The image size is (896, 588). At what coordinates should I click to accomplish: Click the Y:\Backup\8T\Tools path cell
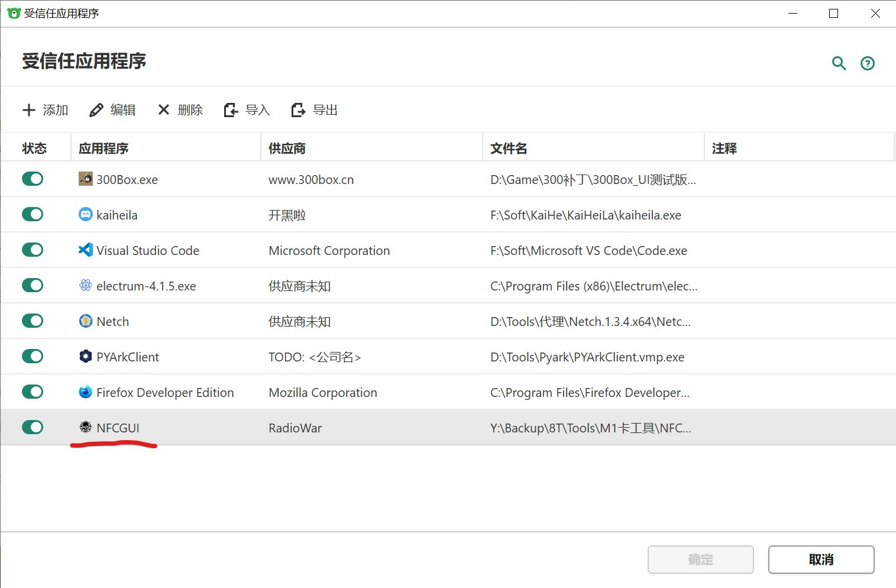click(591, 428)
